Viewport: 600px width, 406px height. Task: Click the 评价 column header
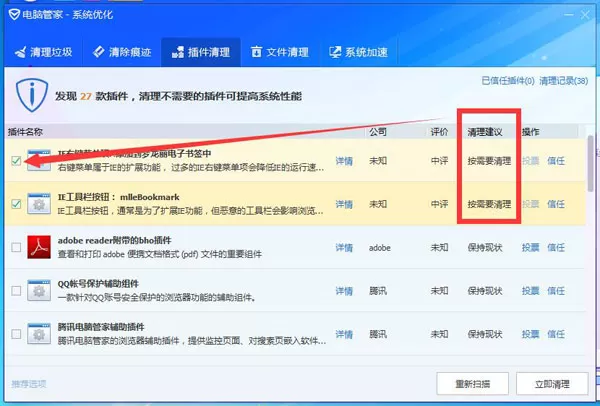point(439,132)
